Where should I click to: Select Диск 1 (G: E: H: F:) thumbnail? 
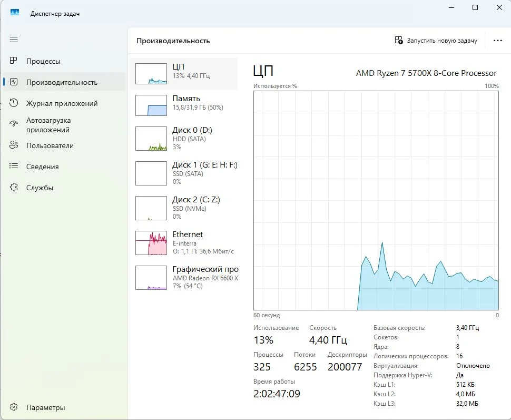[x=151, y=173]
